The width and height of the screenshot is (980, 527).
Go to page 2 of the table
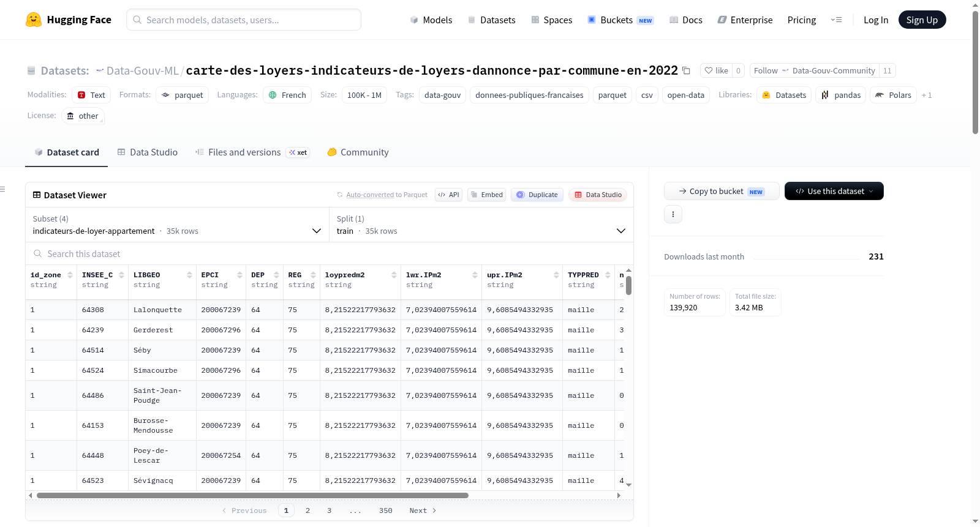tap(307, 510)
